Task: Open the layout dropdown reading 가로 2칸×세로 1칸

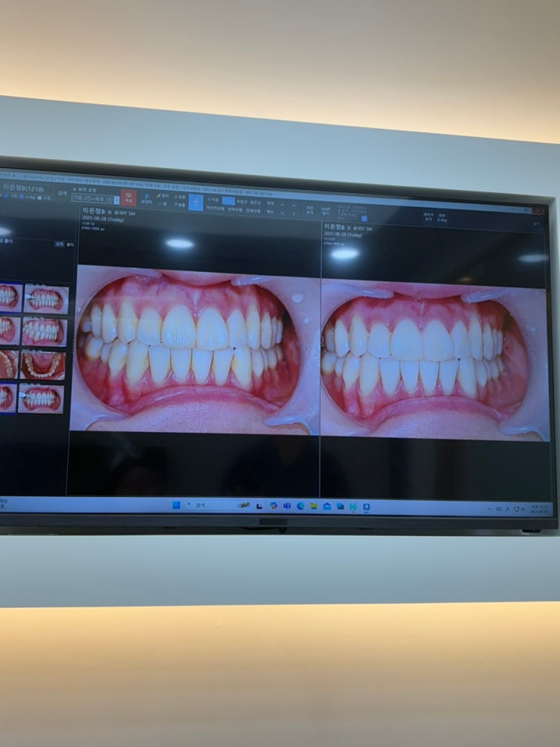Action: coord(95,199)
